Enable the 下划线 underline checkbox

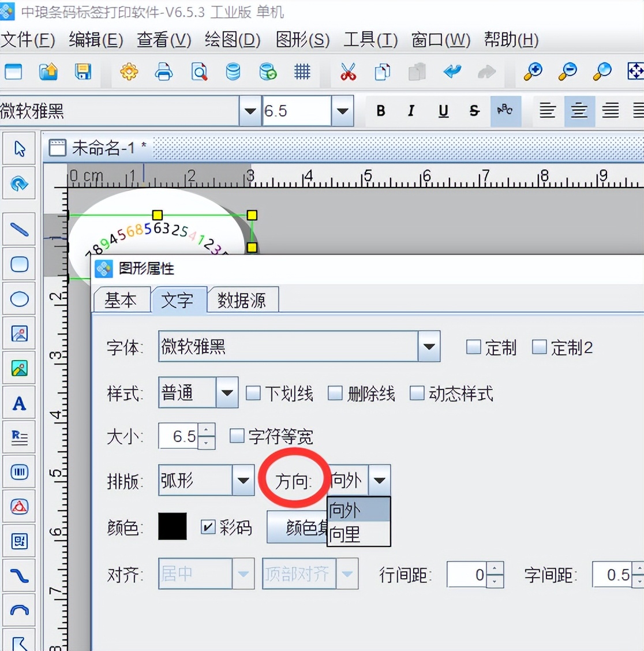tap(253, 393)
